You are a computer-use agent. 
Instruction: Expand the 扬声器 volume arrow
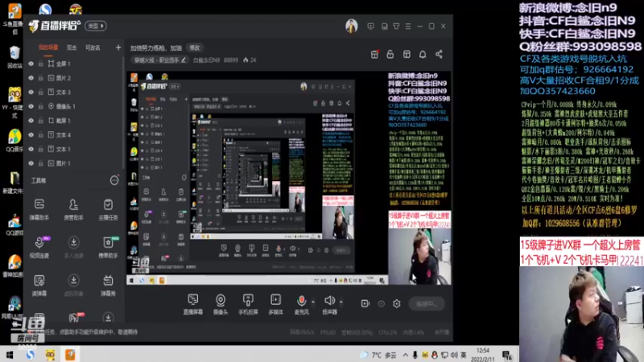(x=341, y=300)
